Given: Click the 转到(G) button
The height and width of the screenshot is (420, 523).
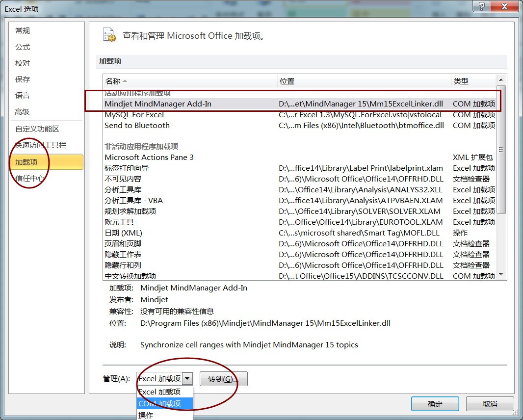Looking at the screenshot, I should pos(223,378).
